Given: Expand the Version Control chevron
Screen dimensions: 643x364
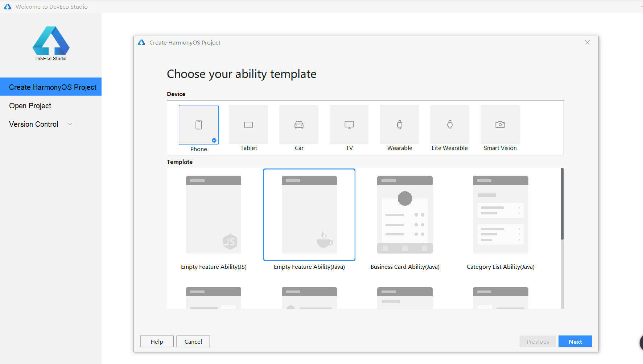Looking at the screenshot, I should (70, 124).
